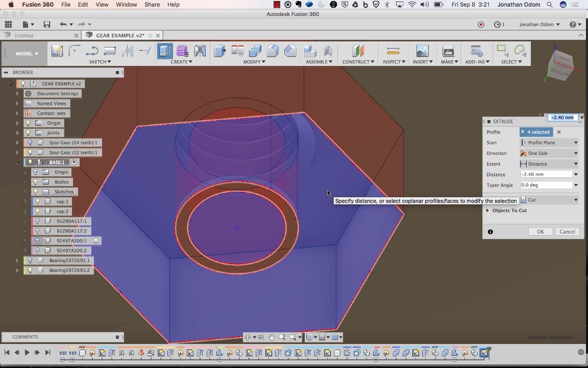Click the Job Status clock icon

pyautogui.click(x=497, y=25)
